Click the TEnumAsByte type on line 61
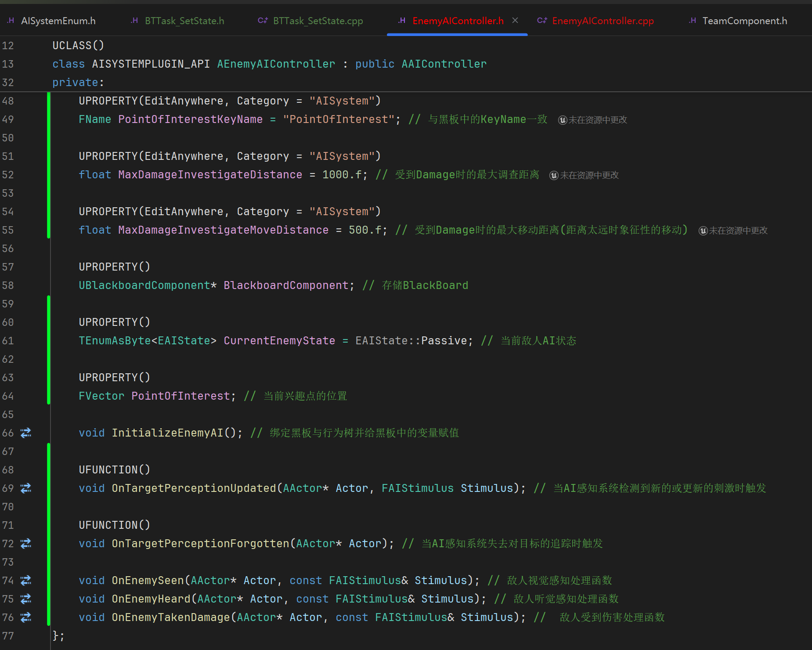 coord(115,341)
